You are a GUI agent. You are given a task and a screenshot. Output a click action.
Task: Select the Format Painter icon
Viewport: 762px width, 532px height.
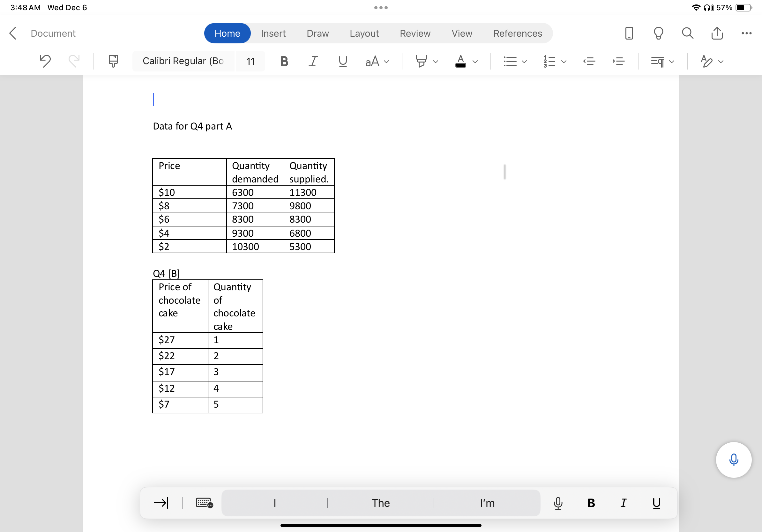pyautogui.click(x=113, y=61)
